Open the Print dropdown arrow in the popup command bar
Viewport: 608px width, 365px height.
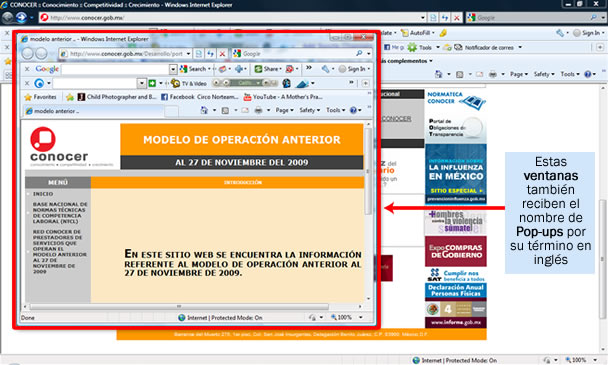tap(268, 111)
